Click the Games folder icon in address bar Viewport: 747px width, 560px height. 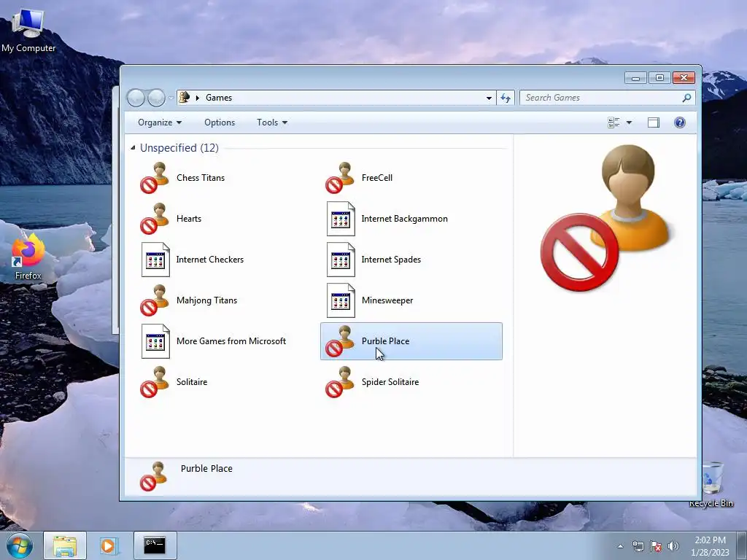(x=185, y=98)
